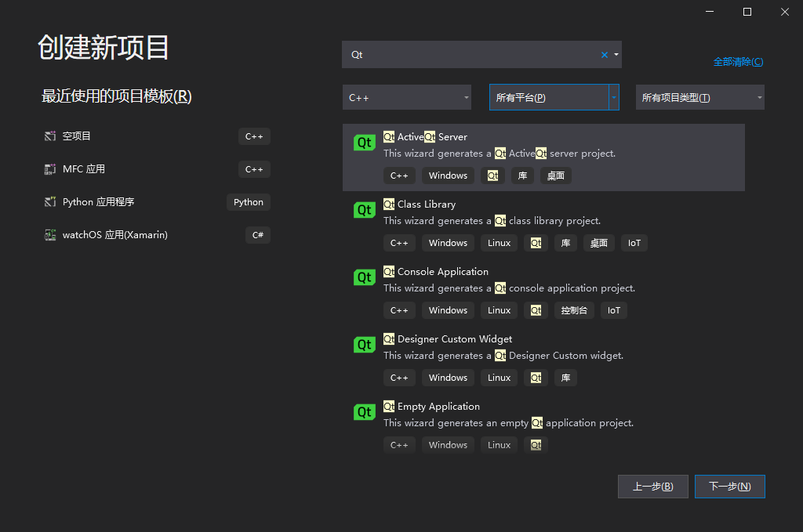Click the Windows tag under Empty Application
Viewport: 803px width, 532px height.
coord(448,445)
